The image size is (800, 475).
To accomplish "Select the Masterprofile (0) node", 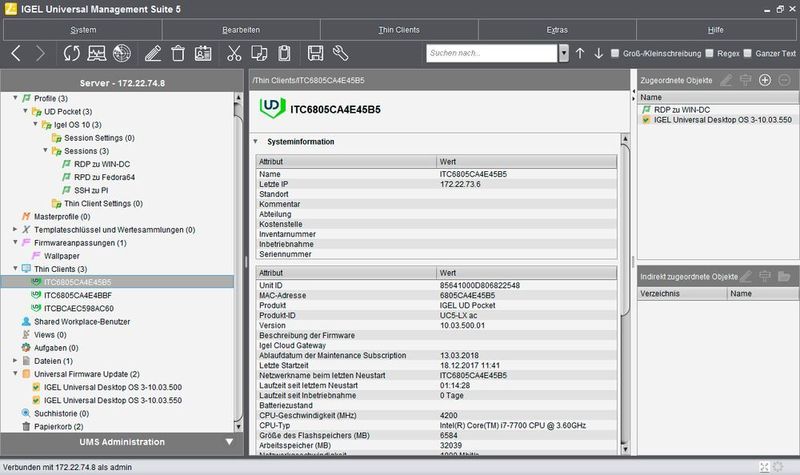I will point(62,216).
